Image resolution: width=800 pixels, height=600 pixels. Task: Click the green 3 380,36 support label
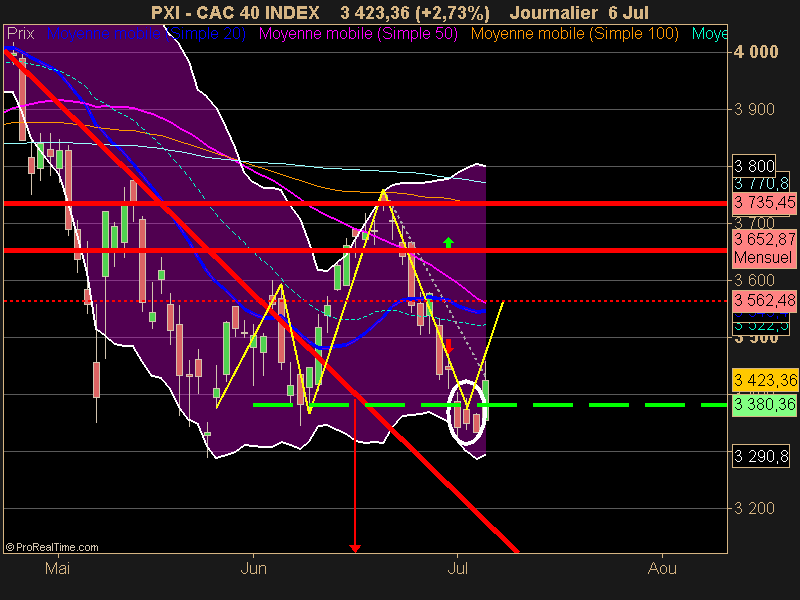[764, 405]
